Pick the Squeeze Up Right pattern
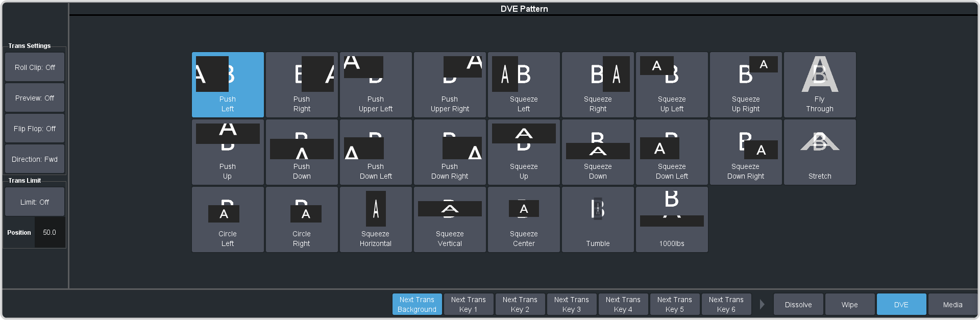This screenshot has width=980, height=320. point(746,85)
